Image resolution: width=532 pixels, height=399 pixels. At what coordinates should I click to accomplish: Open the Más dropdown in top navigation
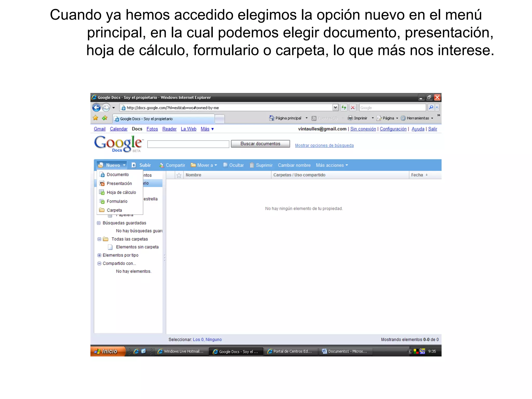207,129
